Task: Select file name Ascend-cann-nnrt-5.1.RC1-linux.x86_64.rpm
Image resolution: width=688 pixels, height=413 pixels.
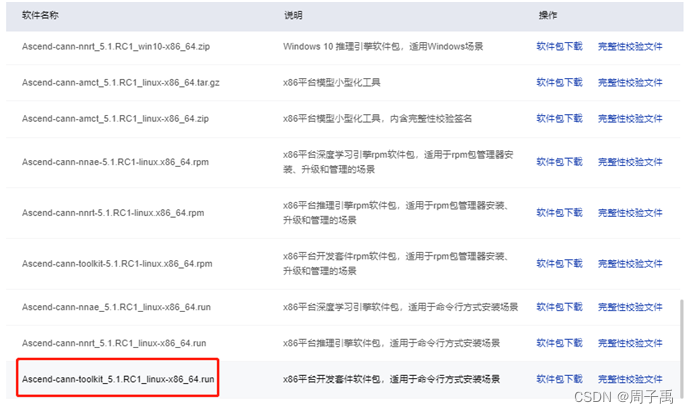Action: [113, 212]
